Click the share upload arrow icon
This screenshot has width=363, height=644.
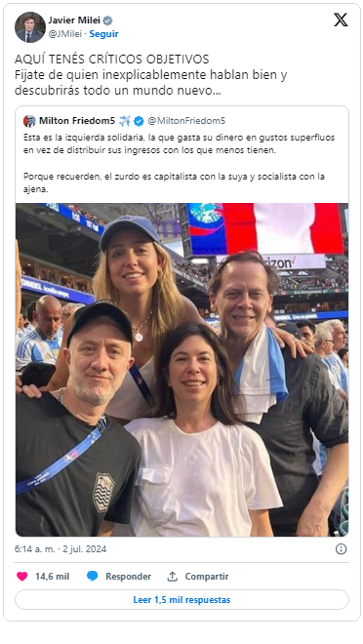tap(172, 577)
